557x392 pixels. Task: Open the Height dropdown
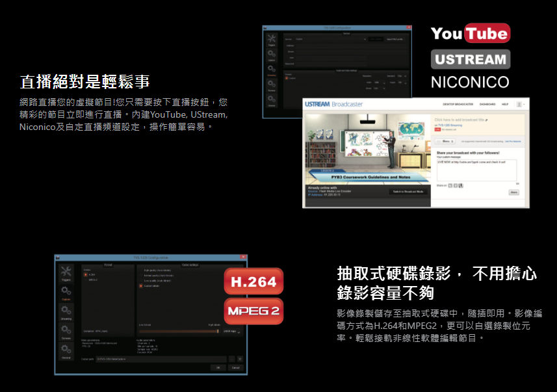402,83
